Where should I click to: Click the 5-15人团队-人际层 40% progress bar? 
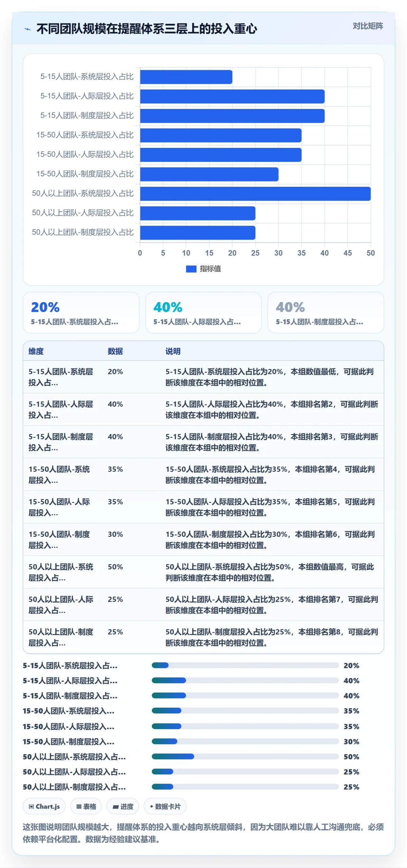[x=245, y=680]
